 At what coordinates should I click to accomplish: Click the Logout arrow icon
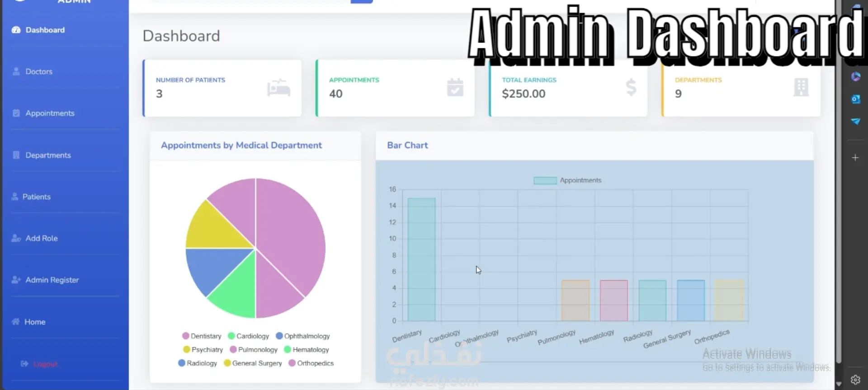click(24, 364)
